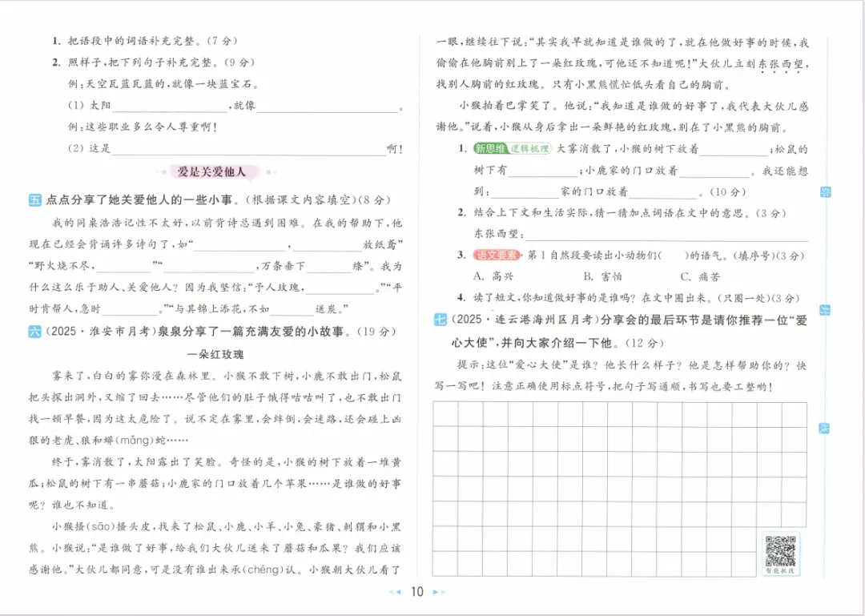The height and width of the screenshot is (616, 865).
Task: Click the single right arrow beside page 10
Action: (x=435, y=593)
